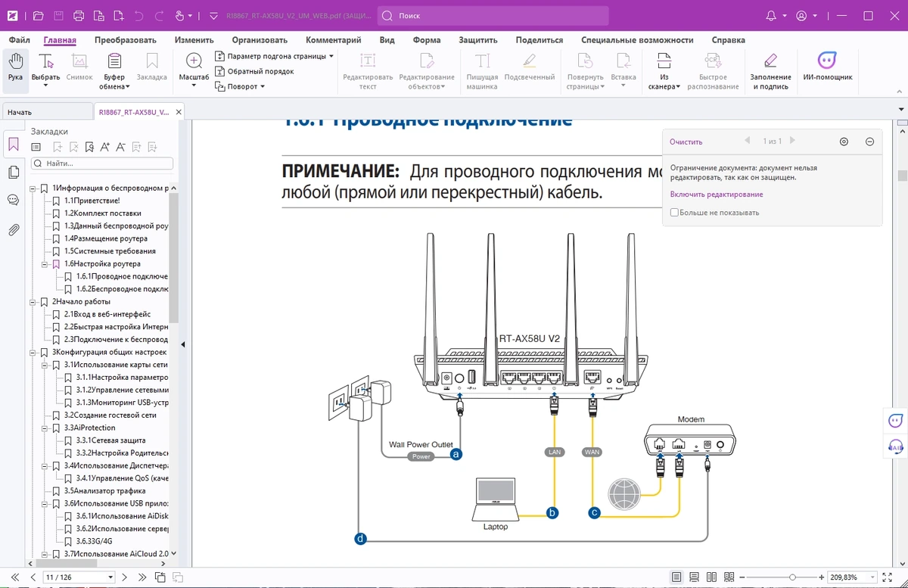The image size is (908, 588).
Task: Jump to last page button
Action: coord(141,577)
